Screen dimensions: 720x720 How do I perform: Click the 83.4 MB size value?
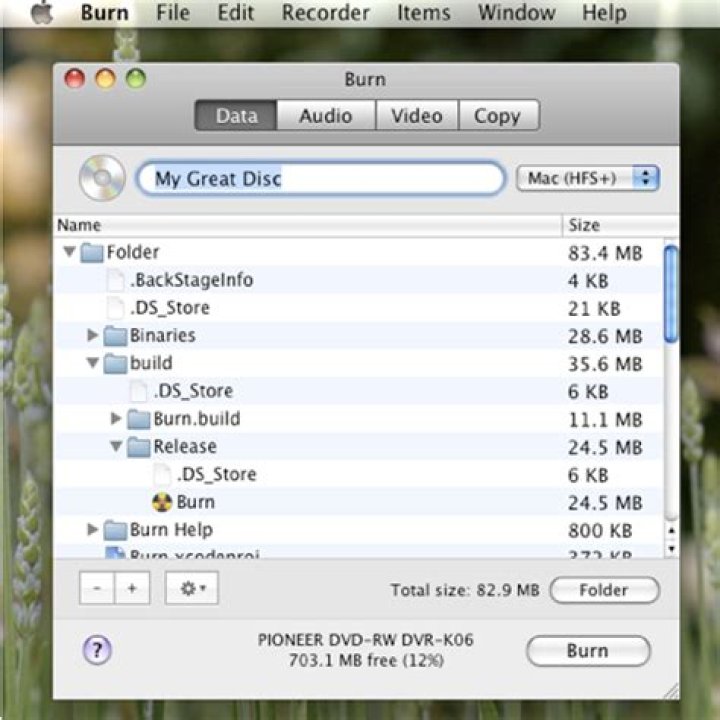tap(605, 253)
